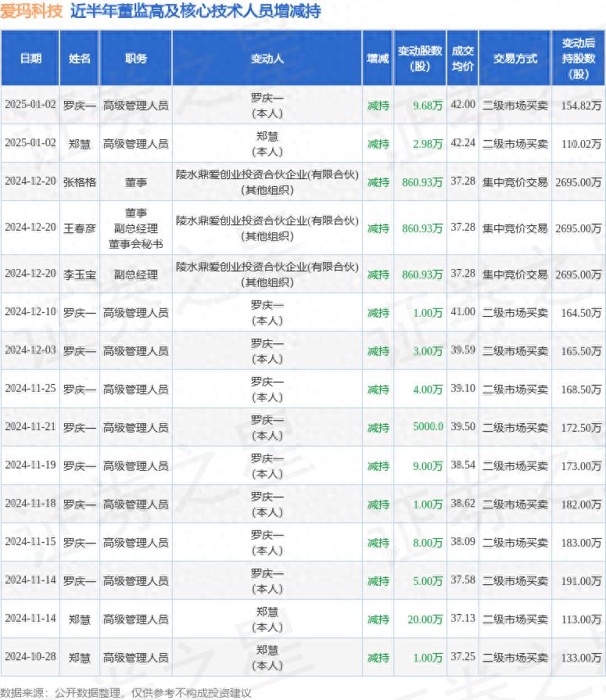The width and height of the screenshot is (606, 700).
Task: Click the 38.62 average price cell
Action: (x=463, y=504)
